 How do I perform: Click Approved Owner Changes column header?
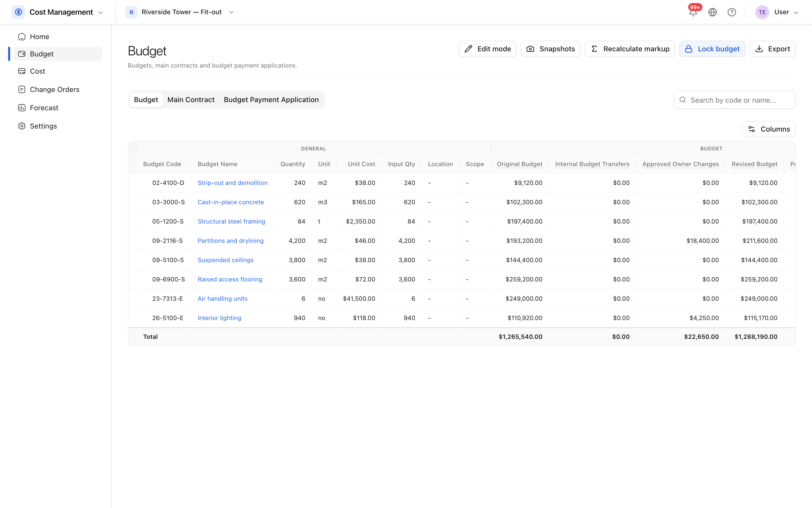(681, 164)
